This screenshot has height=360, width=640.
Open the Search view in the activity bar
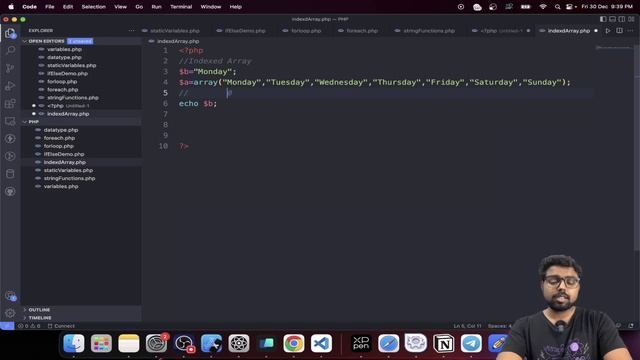(10, 50)
